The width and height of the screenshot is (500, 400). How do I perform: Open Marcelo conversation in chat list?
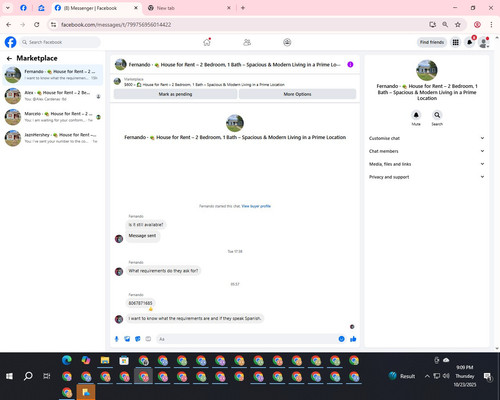[x=53, y=117]
